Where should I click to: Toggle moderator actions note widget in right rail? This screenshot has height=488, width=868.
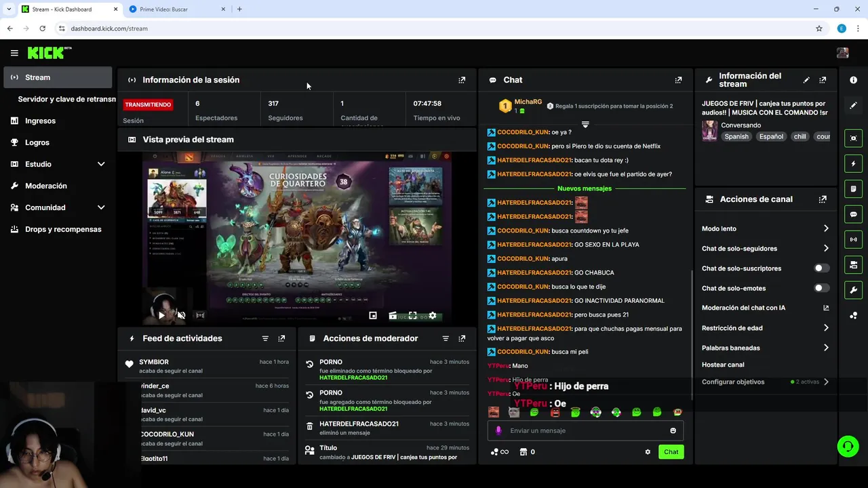click(x=853, y=188)
